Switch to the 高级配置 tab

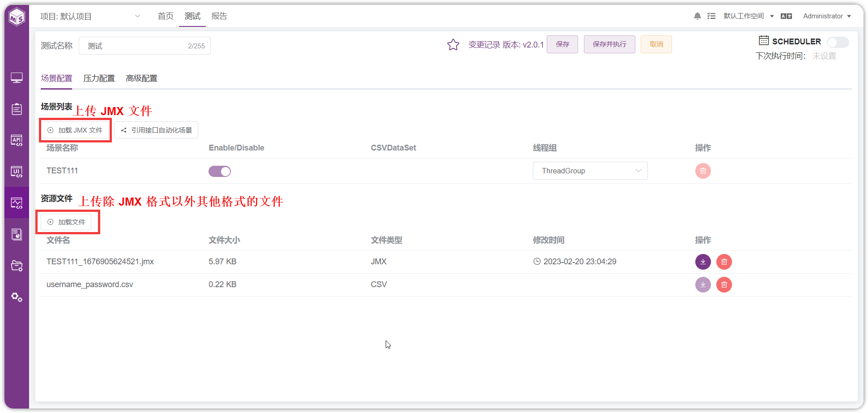click(x=141, y=78)
